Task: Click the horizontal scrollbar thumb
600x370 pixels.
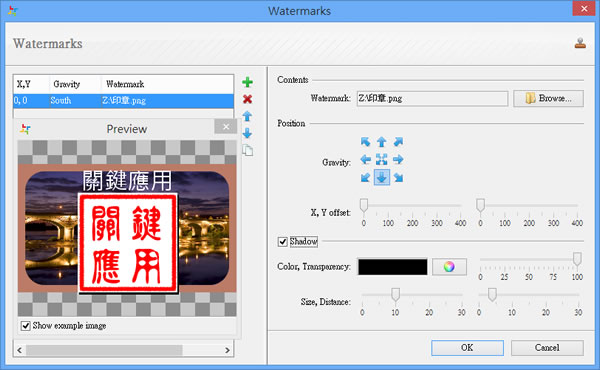Action: click(104, 350)
